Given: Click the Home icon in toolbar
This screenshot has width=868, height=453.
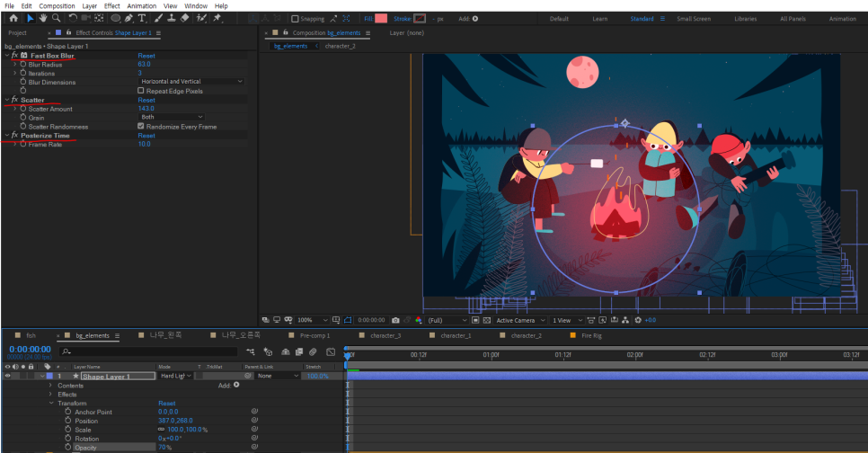Looking at the screenshot, I should (13, 18).
